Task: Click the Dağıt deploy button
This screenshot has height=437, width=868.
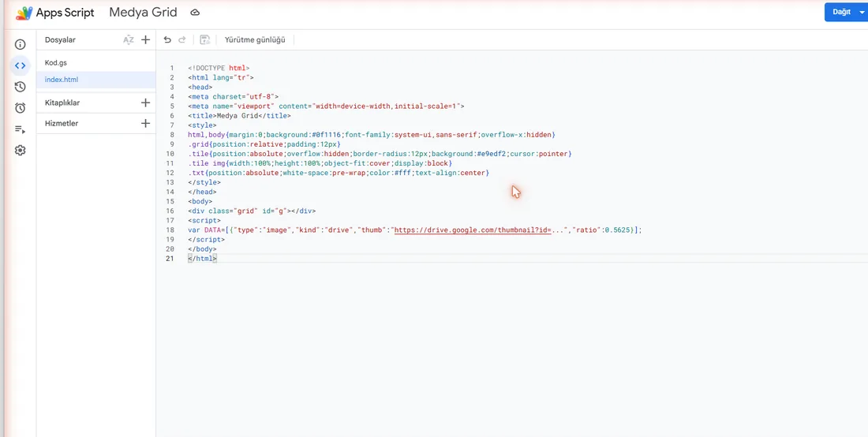Action: click(841, 12)
